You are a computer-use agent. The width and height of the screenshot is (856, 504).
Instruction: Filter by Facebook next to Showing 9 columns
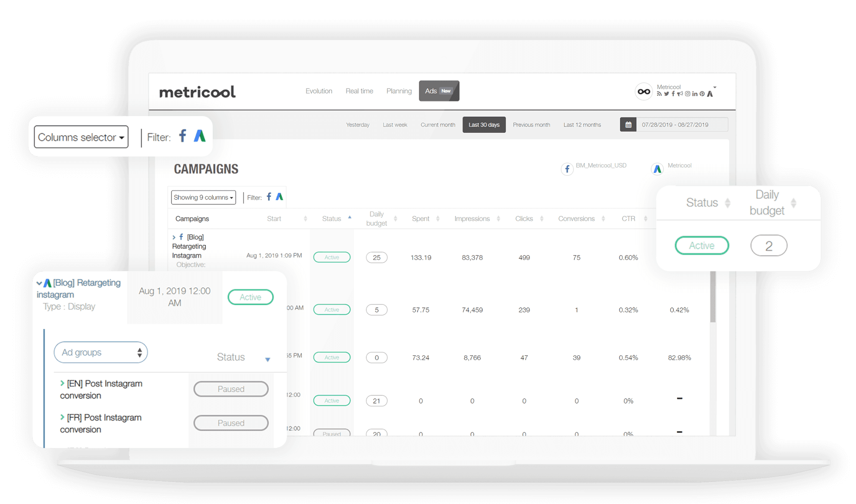pos(269,197)
